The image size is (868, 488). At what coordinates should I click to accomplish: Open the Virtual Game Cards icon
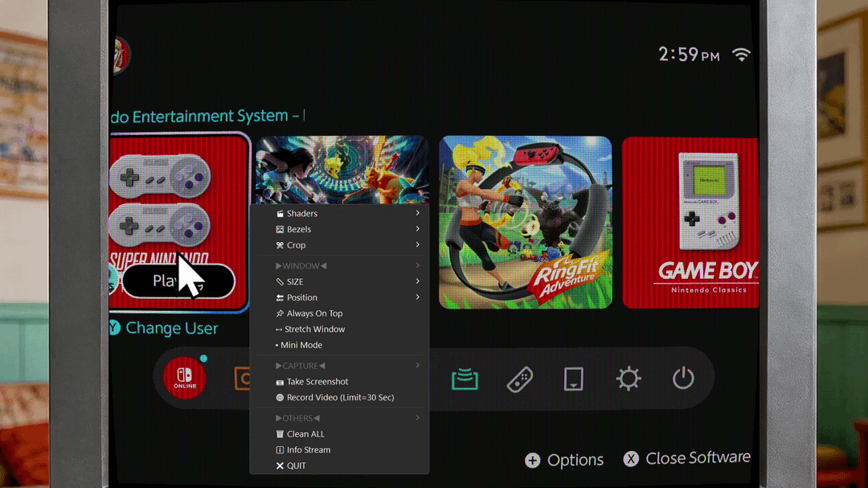tap(464, 378)
